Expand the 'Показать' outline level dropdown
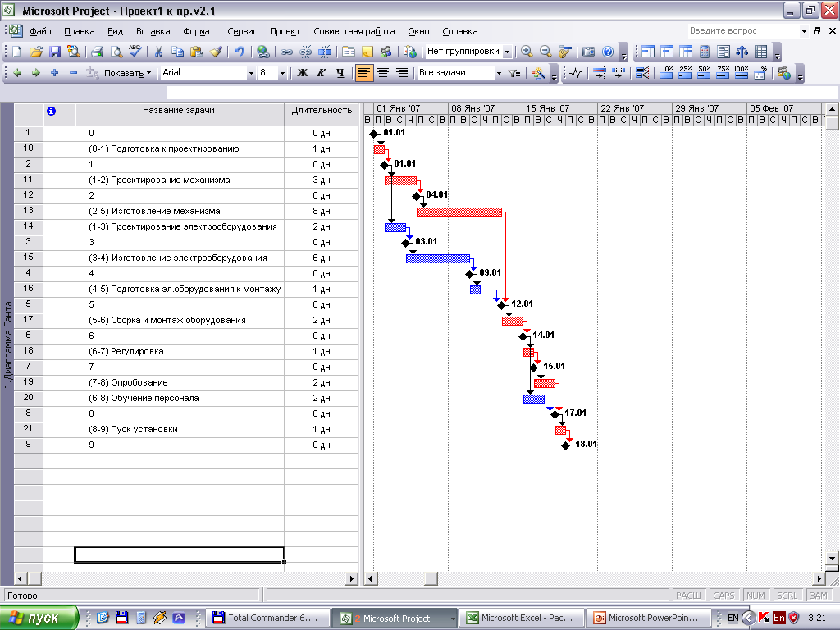The image size is (840, 630). (x=127, y=73)
